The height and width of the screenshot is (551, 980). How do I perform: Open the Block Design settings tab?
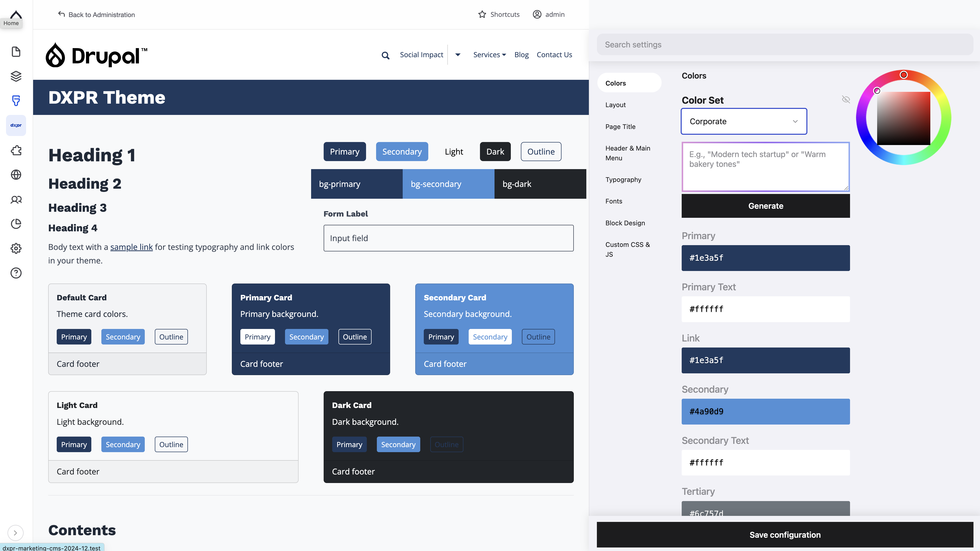coord(625,223)
